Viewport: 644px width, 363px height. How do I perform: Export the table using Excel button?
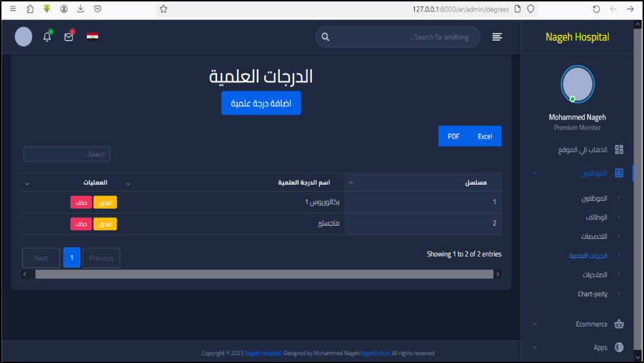pyautogui.click(x=485, y=136)
